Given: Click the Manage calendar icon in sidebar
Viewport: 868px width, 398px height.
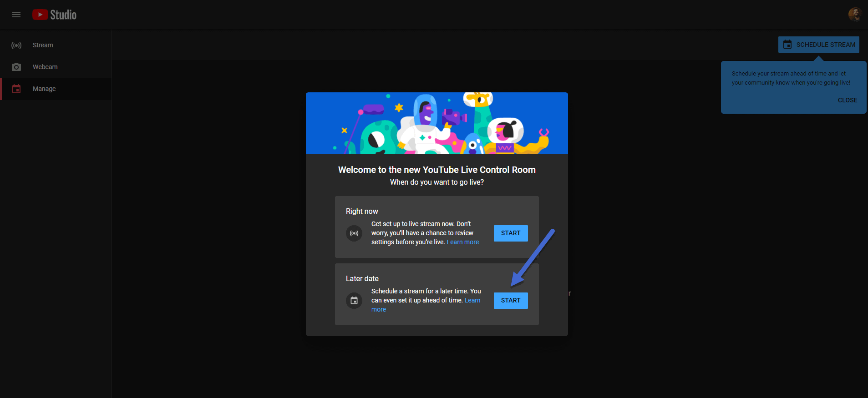Looking at the screenshot, I should click(x=16, y=89).
